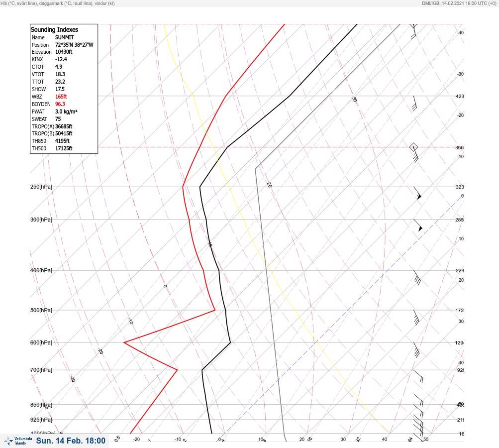Click the 'Sounding Indexes' heading
Viewport: 499px width, 448px height.
tap(54, 29)
